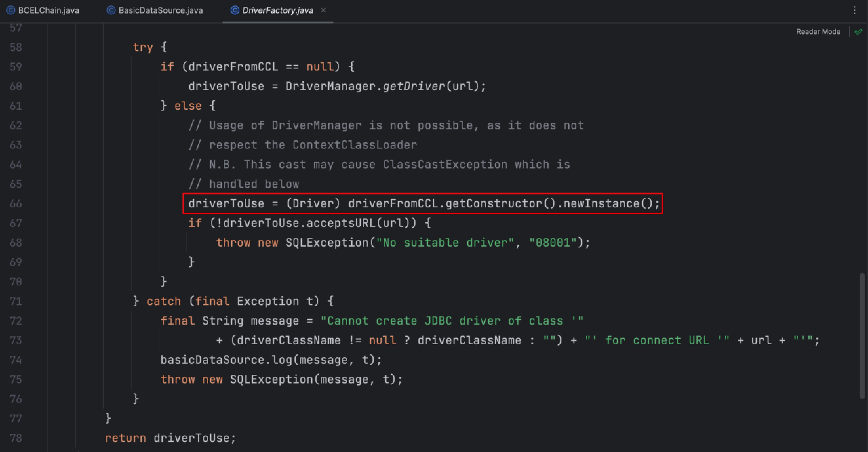Open the editor tabs more-options menu
The height and width of the screenshot is (452, 868).
[855, 11]
